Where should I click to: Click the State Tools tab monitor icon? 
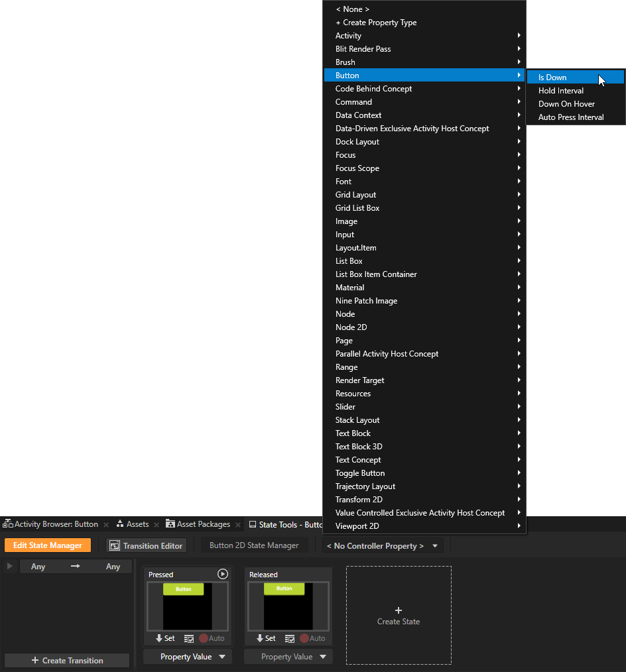tap(251, 524)
